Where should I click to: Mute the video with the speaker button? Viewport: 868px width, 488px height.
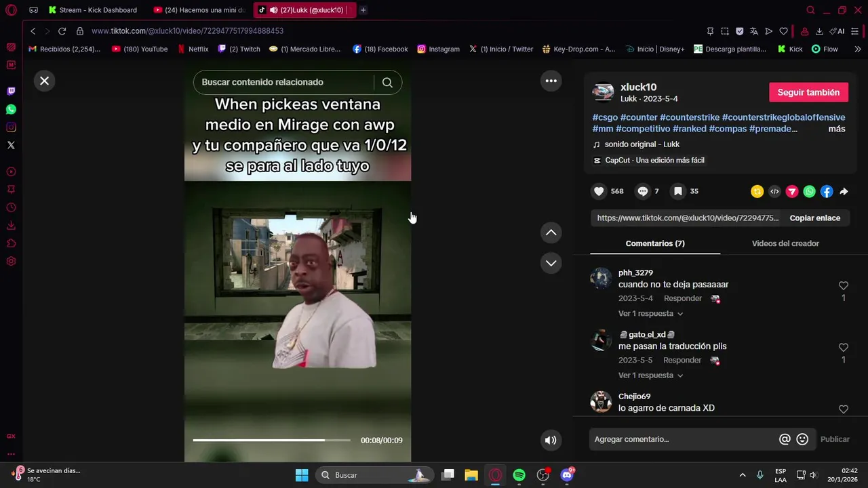click(x=551, y=440)
